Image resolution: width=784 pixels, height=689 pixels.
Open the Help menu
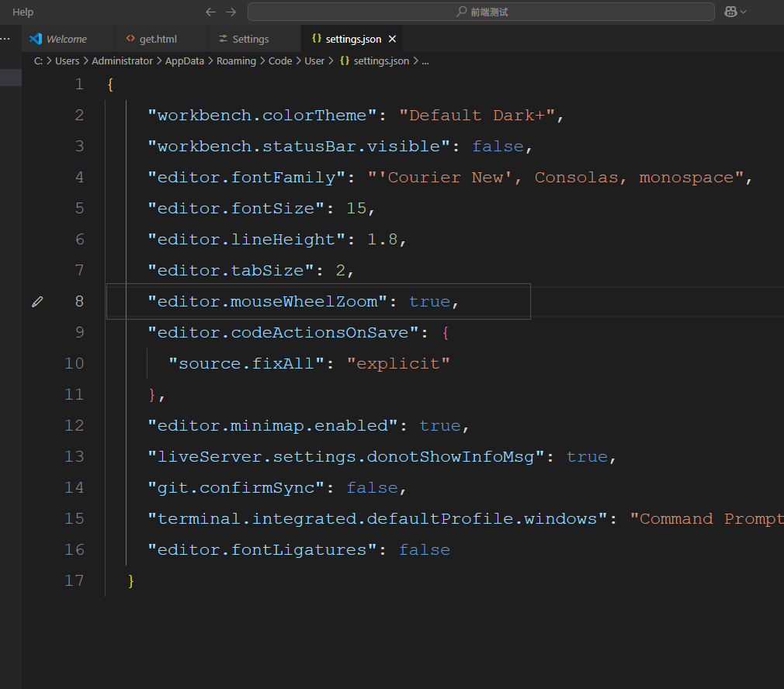(23, 12)
